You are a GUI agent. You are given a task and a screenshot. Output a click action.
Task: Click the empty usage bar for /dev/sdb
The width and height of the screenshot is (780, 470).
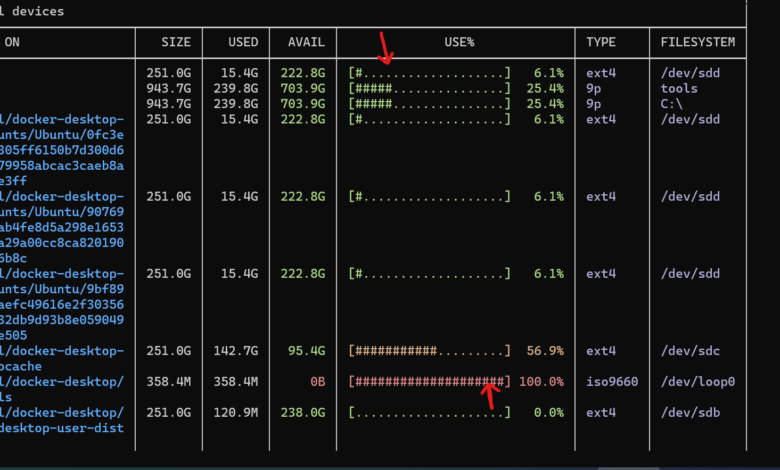(429, 413)
